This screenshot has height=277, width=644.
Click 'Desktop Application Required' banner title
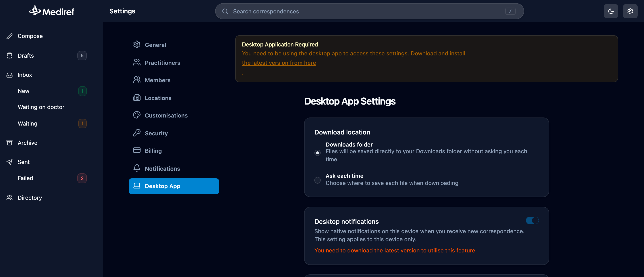(x=280, y=44)
